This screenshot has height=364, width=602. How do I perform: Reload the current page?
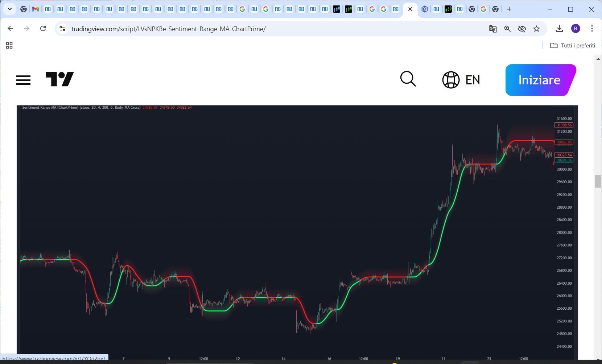[43, 29]
